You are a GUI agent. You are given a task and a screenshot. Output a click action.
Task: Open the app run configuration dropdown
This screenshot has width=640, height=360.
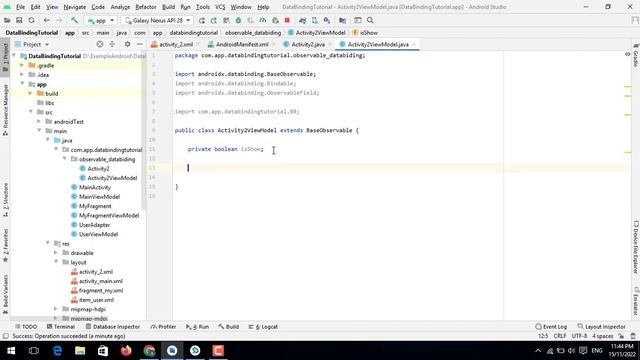tap(101, 20)
